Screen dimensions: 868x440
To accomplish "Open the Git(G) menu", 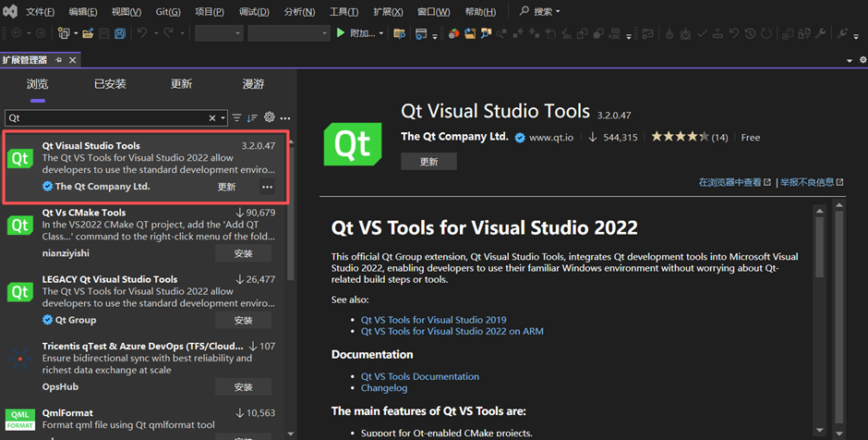I will point(168,12).
